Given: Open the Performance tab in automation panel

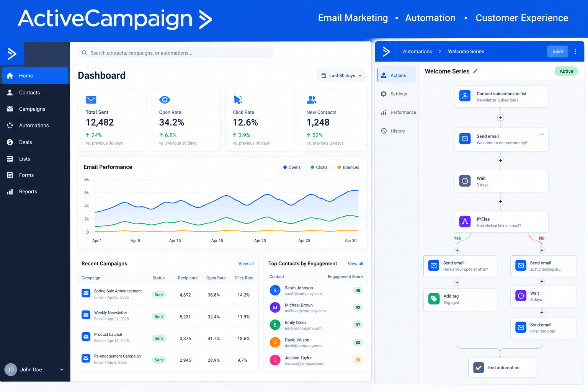Looking at the screenshot, I should pos(398,112).
